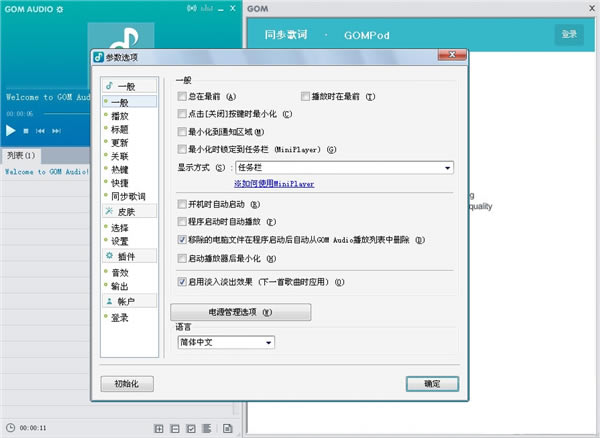Select 同步歌词 in the options sidebar
The image size is (600, 438).
tap(128, 197)
